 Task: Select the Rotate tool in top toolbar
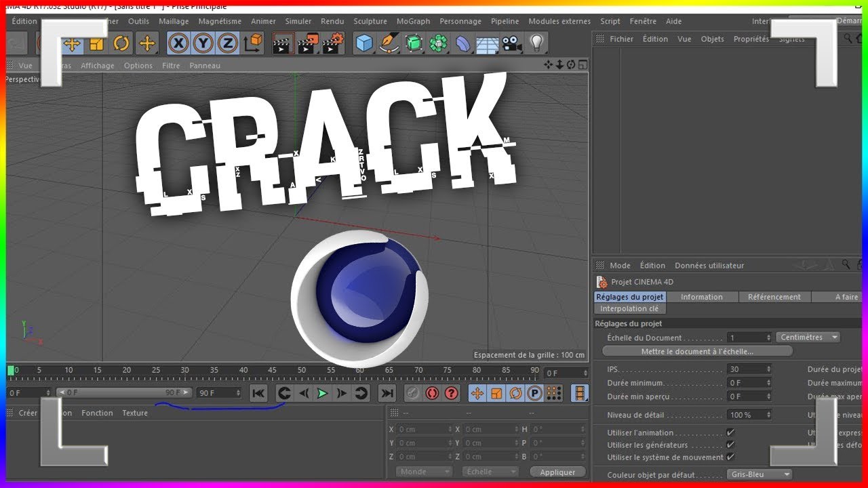(122, 44)
